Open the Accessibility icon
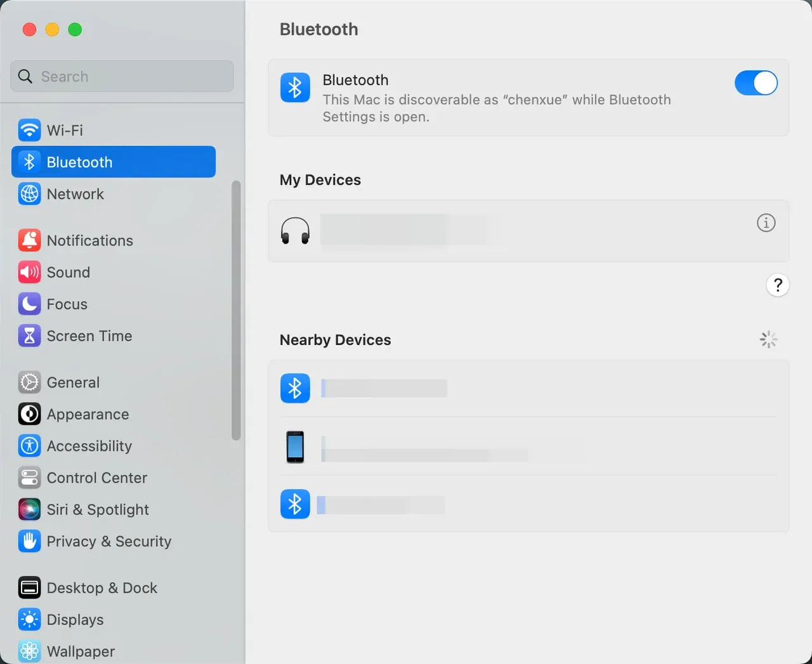The height and width of the screenshot is (664, 812). tap(29, 446)
